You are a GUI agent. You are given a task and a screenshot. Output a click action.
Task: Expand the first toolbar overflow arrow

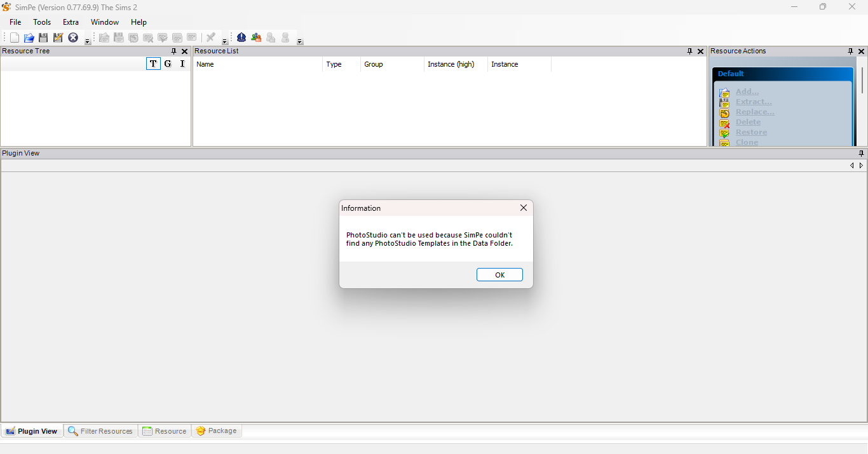pyautogui.click(x=88, y=42)
